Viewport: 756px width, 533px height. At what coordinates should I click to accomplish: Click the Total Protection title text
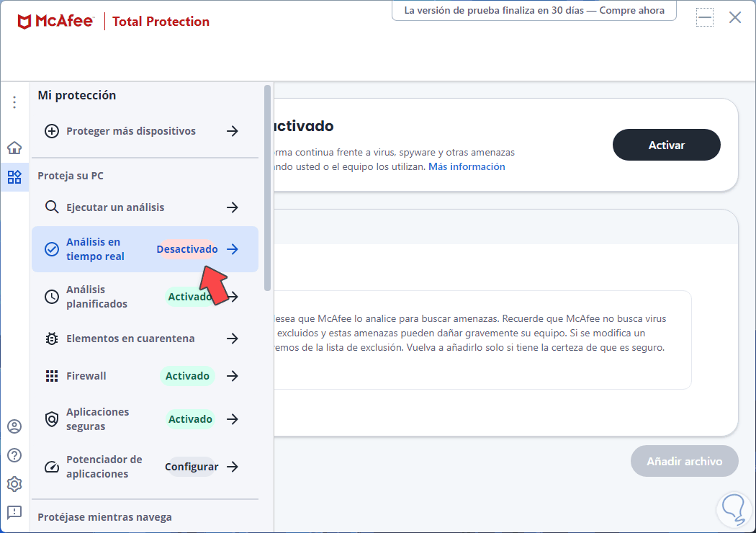click(161, 22)
